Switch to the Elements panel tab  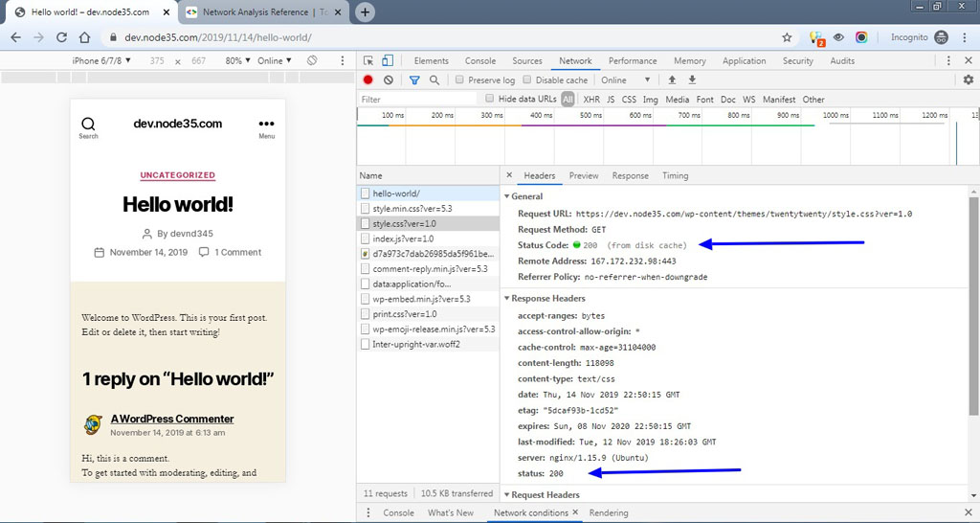click(432, 60)
